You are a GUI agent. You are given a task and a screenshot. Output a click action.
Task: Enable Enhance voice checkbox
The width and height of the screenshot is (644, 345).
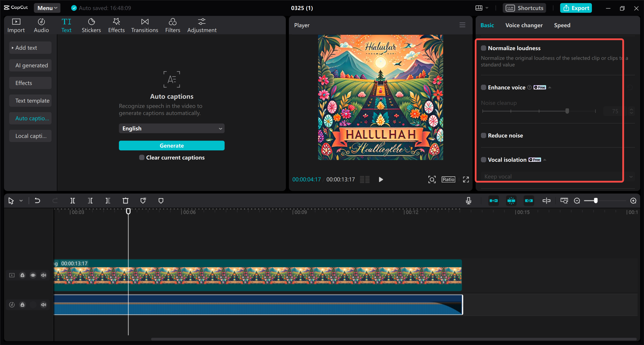tap(483, 87)
